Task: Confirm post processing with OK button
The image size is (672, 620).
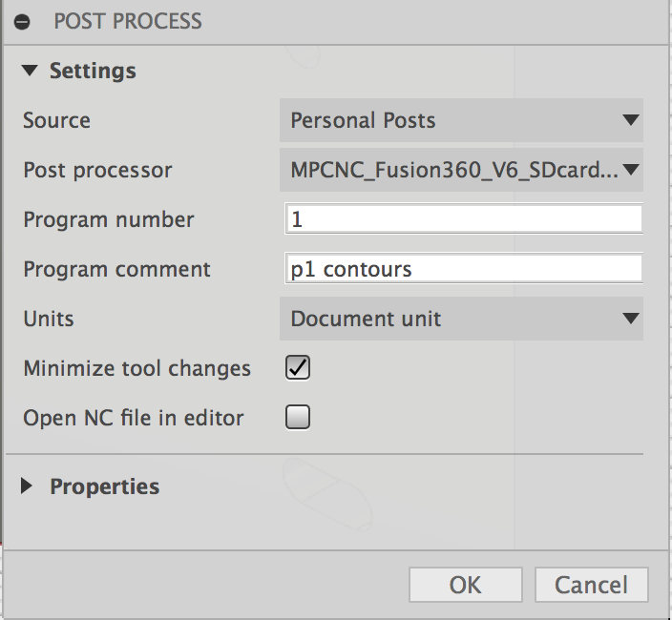Action: 466,585
